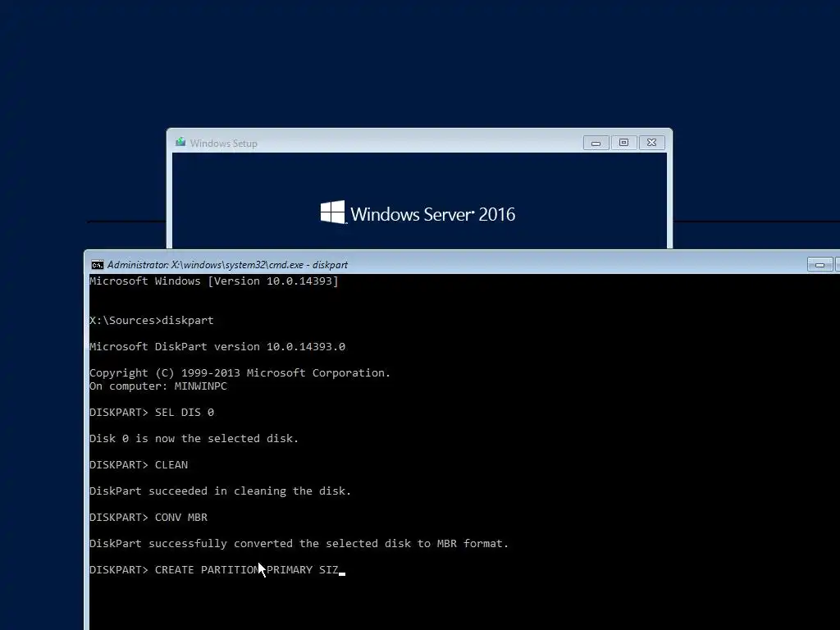The image size is (840, 630).
Task: Click 'DiskPart succeeded in cleaning the disk.'
Action: click(x=220, y=491)
